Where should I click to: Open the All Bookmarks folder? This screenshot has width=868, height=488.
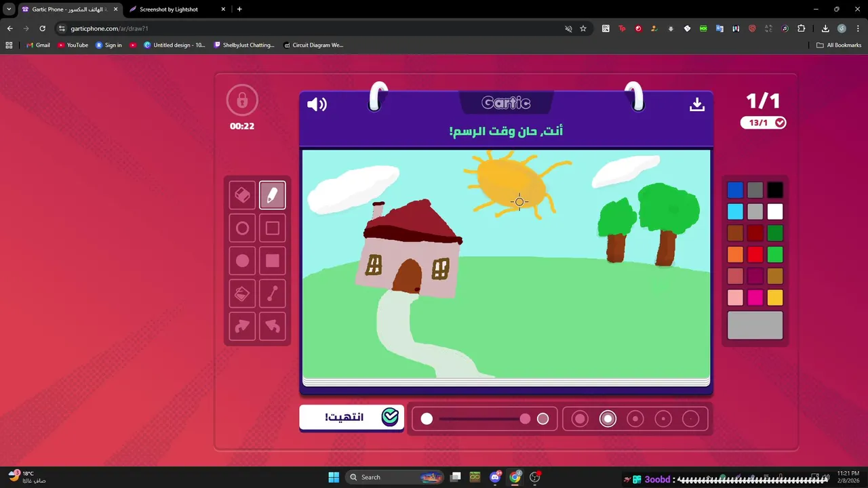839,45
